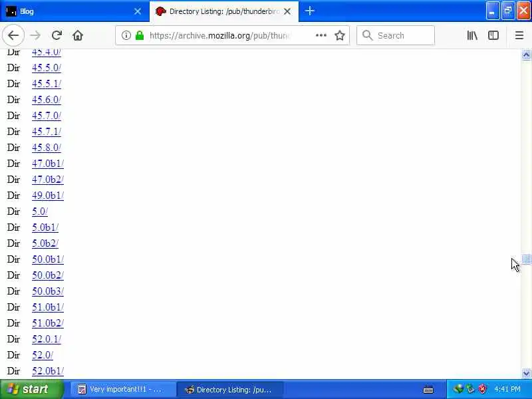
Task: Open the 45.8.0/ directory link
Action: [47, 147]
